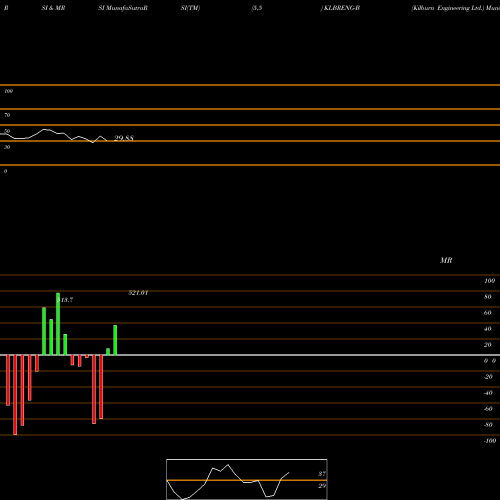Click the mini RSI thumbnail chart at bottom
Screen dimensions: 500x500
pos(247,479)
